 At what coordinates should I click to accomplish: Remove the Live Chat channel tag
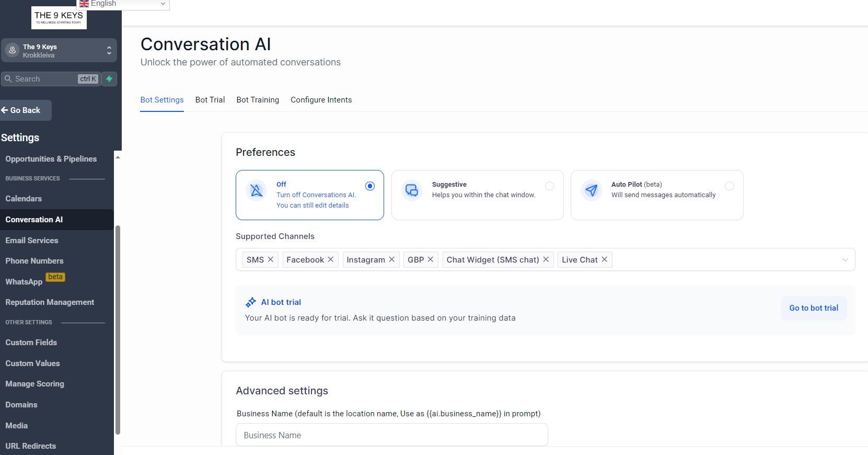[605, 259]
